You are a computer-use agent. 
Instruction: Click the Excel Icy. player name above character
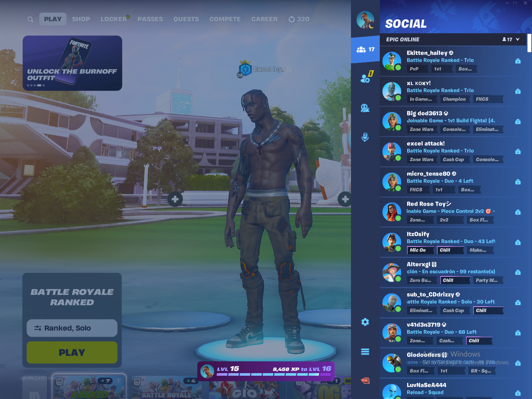pos(269,69)
